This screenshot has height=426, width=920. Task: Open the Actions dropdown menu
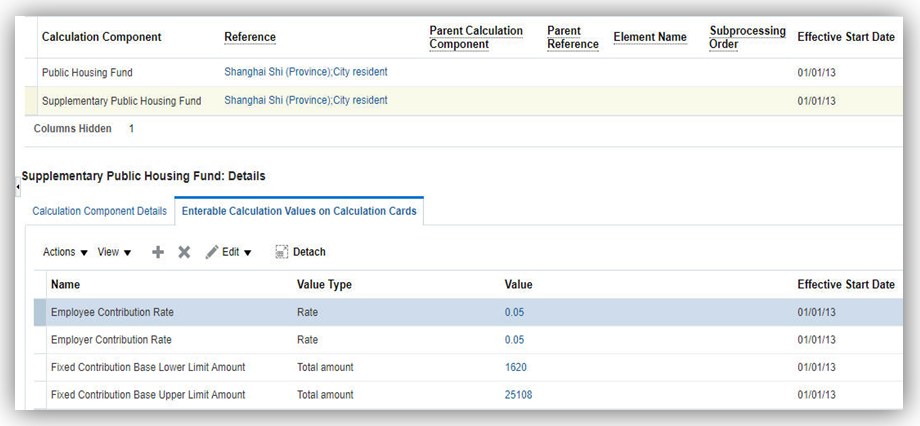[65, 252]
